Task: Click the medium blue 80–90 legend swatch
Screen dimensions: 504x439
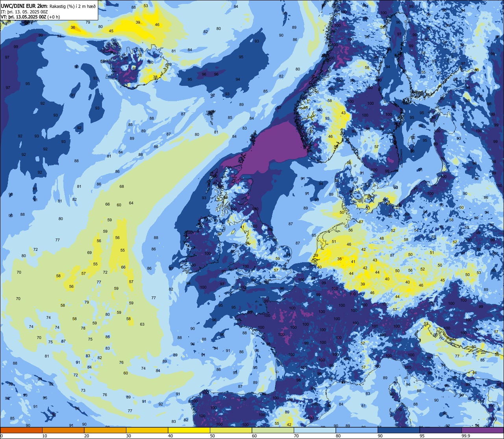Action: point(357,430)
